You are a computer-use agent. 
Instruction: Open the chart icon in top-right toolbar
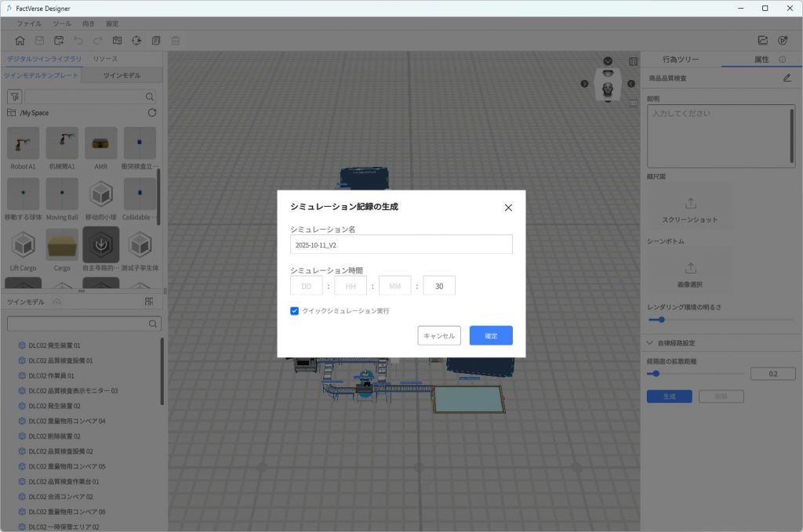762,41
